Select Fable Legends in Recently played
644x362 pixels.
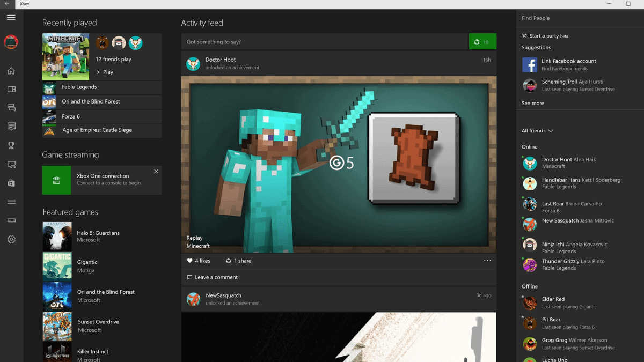point(102,87)
